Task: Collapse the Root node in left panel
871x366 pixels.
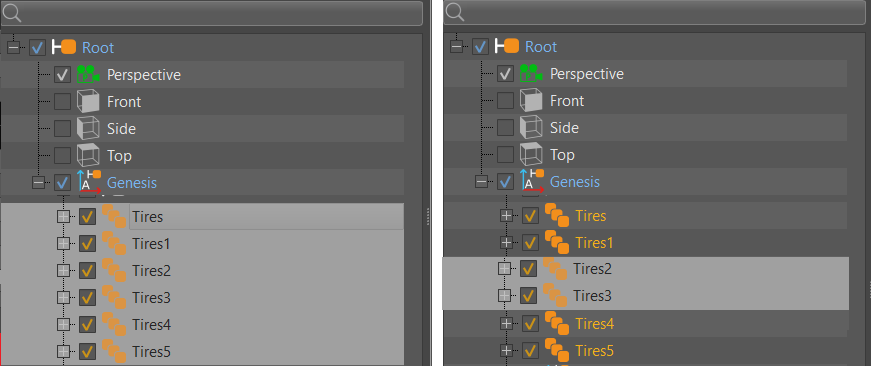Action: pyautogui.click(x=14, y=48)
